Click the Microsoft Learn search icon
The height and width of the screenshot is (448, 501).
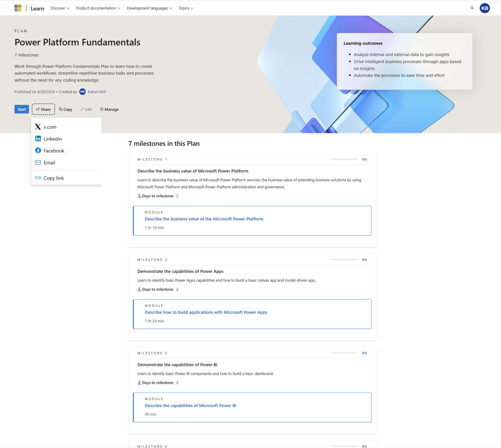click(x=472, y=8)
